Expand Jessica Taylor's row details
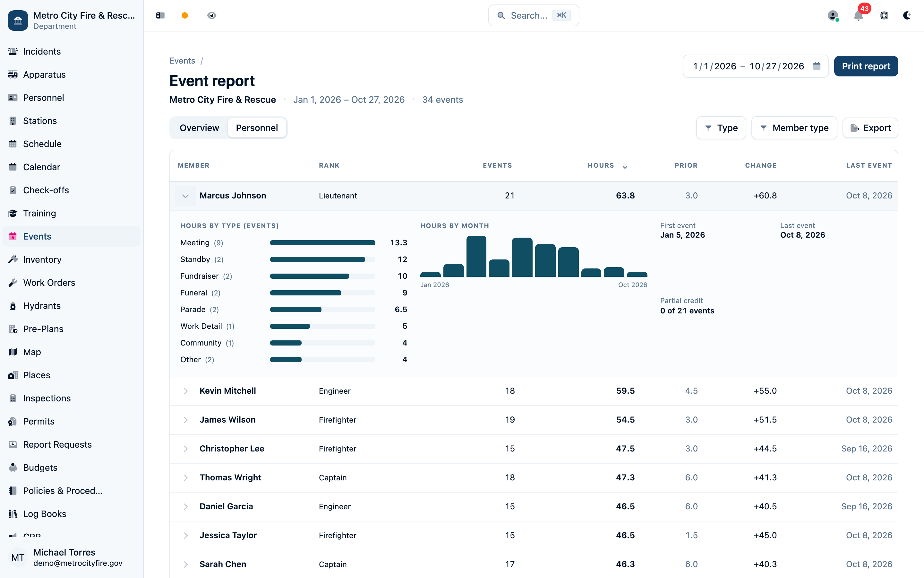This screenshot has height=578, width=924. pos(185,535)
